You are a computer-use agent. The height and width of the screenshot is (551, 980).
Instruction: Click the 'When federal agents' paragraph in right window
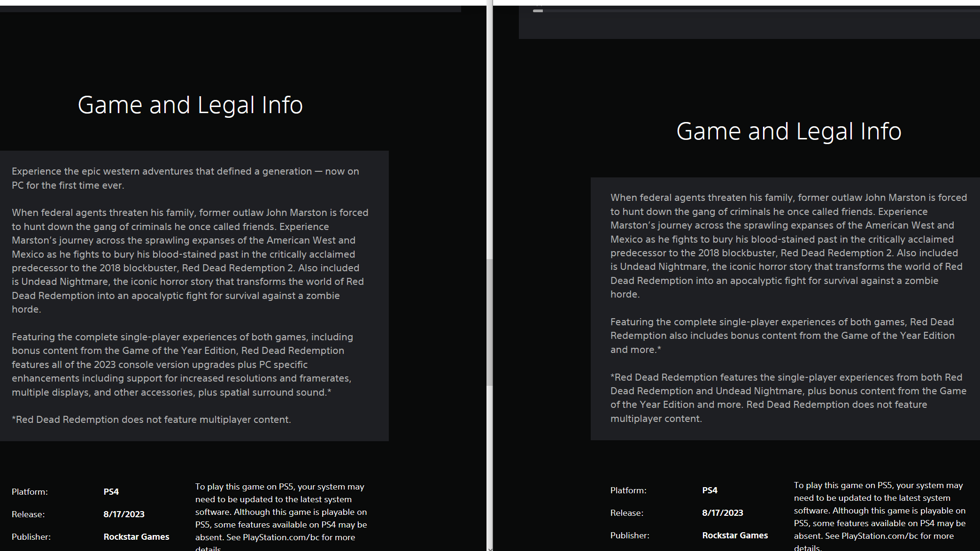click(x=789, y=246)
